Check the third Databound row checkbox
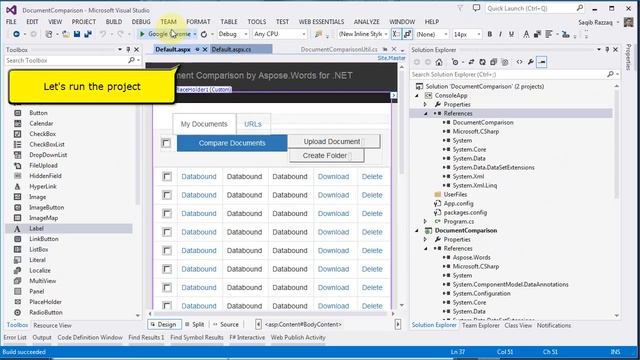Screen dimensions: 640x360 click(167, 213)
